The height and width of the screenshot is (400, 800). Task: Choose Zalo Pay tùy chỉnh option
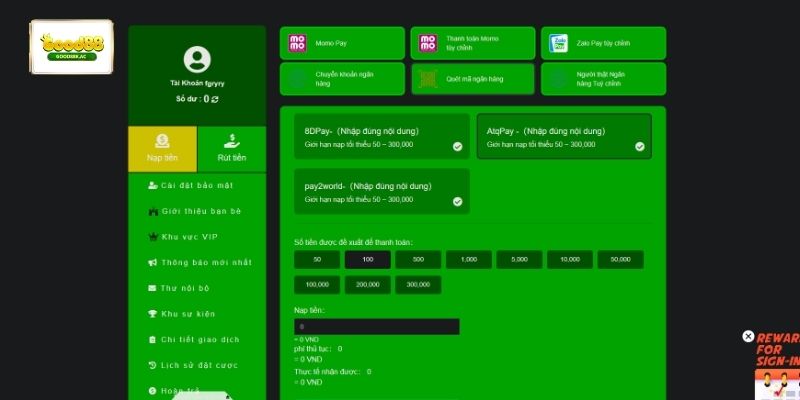pos(603,43)
